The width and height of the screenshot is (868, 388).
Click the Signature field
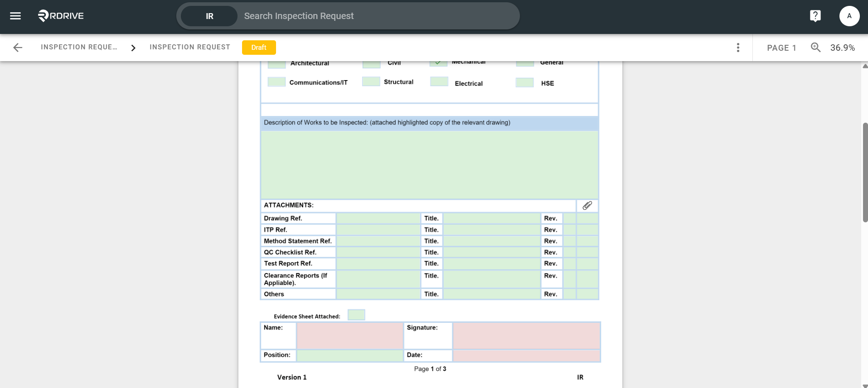click(527, 335)
